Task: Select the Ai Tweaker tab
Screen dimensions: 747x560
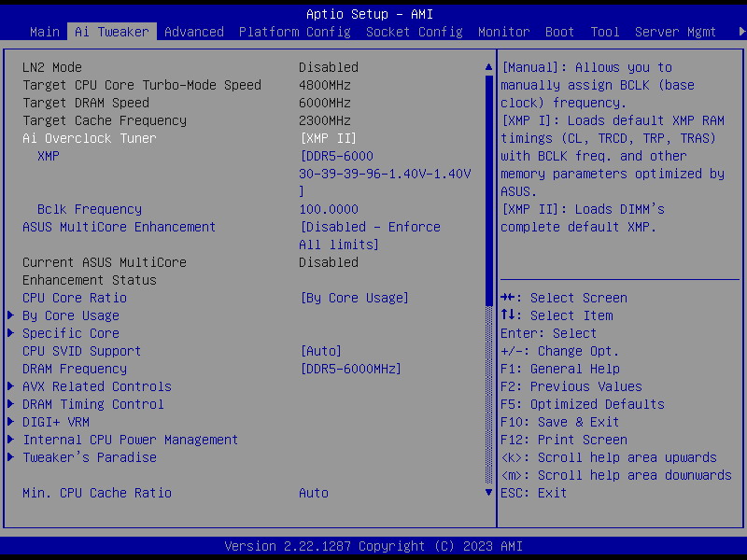Action: (x=112, y=32)
